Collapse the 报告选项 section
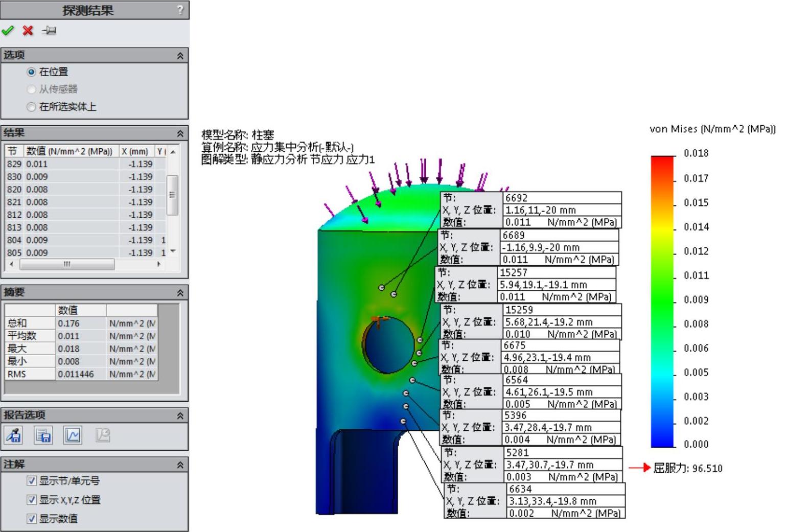The height and width of the screenshot is (532, 786). tap(180, 416)
